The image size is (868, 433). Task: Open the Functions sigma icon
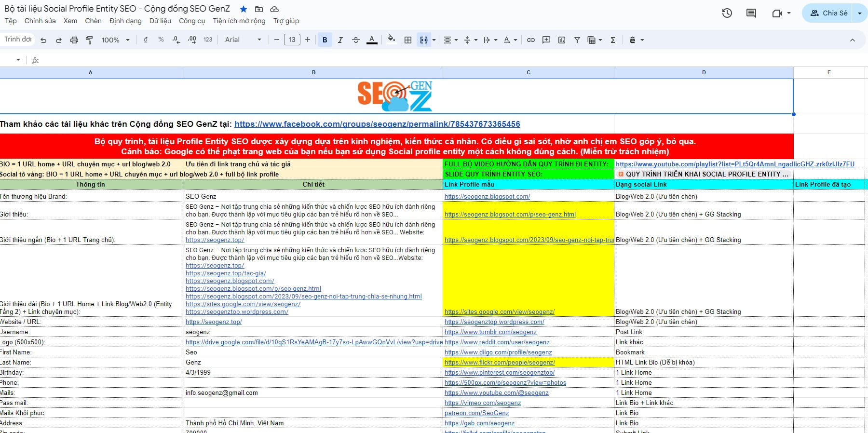click(613, 40)
